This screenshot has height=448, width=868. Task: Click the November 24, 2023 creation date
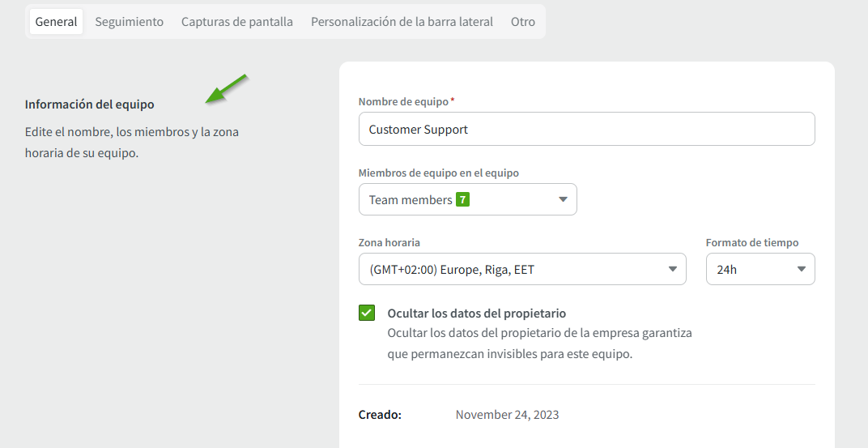pyautogui.click(x=507, y=415)
